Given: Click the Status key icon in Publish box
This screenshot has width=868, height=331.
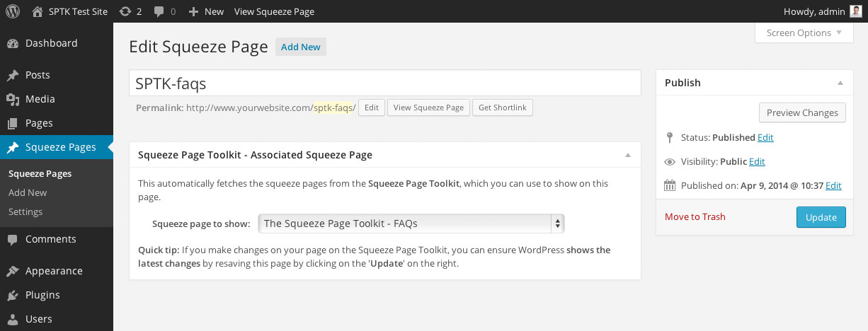Looking at the screenshot, I should click(x=670, y=137).
